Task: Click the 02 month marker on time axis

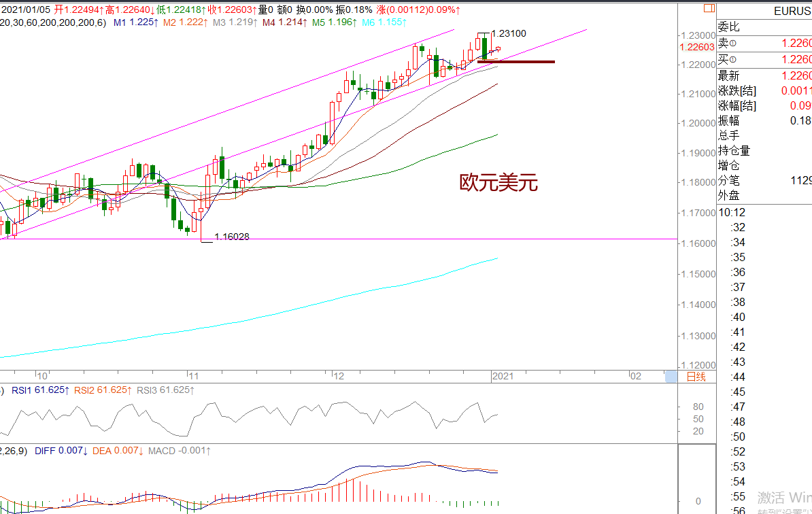Action: tap(636, 376)
